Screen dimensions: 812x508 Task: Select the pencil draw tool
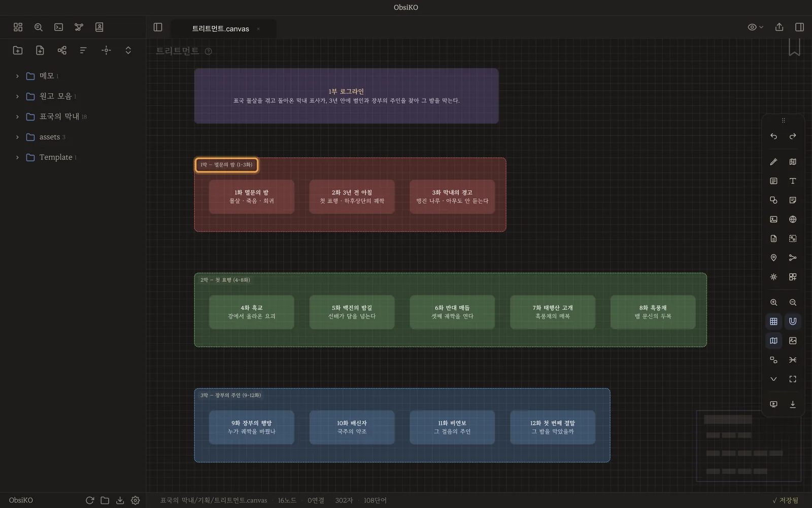773,162
